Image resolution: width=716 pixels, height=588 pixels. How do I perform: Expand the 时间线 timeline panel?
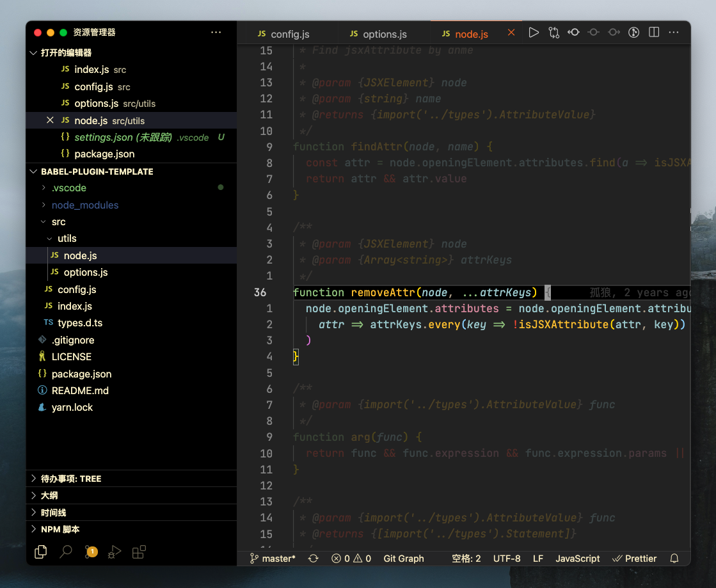[132, 513]
